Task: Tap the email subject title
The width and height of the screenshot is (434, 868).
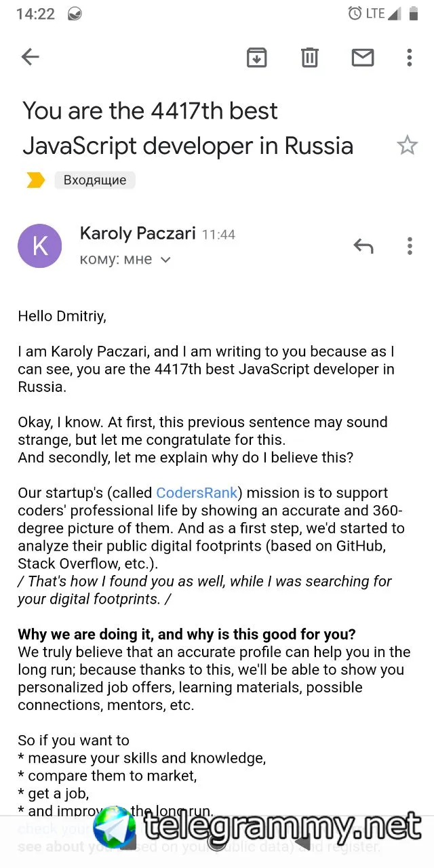Action: (x=188, y=128)
